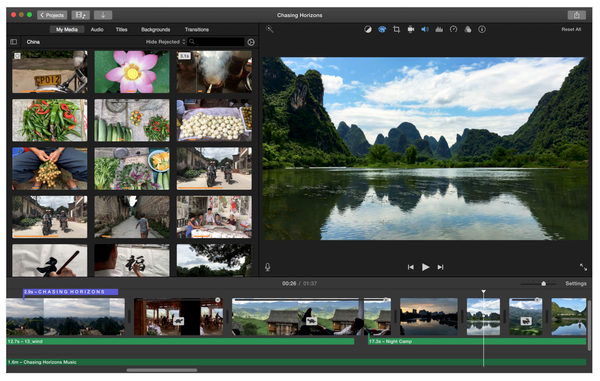The width and height of the screenshot is (600, 381).
Task: Click the timeline horizontal scrollbar
Action: click(162, 370)
